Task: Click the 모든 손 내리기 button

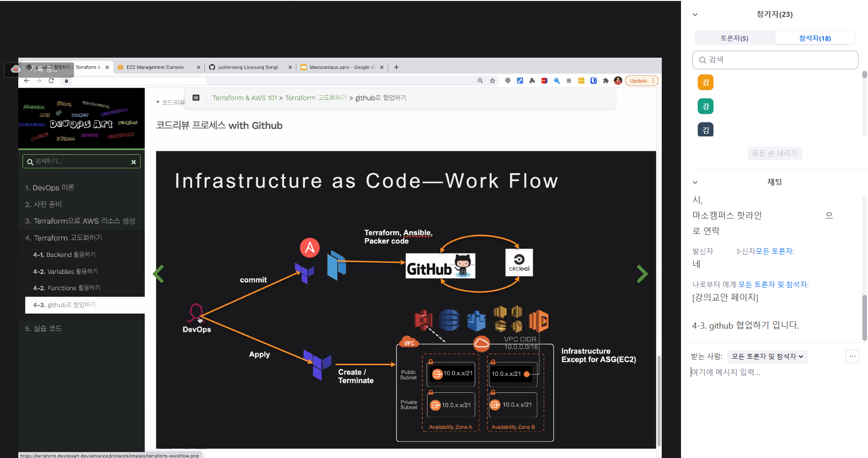Action: (x=774, y=153)
